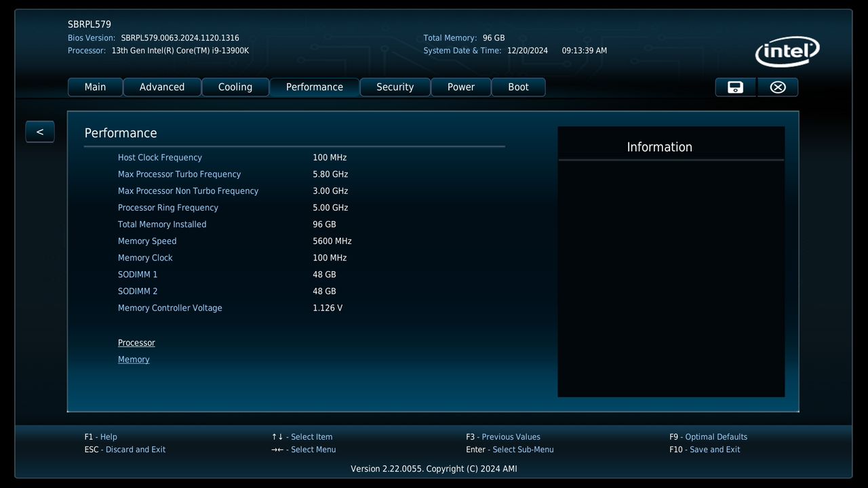Click the SBRPL579 board name
Screen dimensions: 868x488
tap(90, 24)
